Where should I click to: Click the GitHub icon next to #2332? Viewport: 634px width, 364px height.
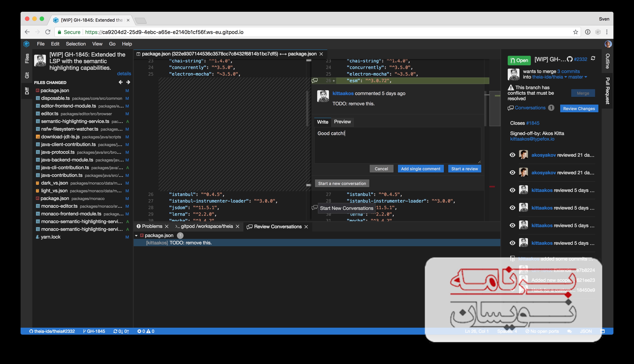569,59
